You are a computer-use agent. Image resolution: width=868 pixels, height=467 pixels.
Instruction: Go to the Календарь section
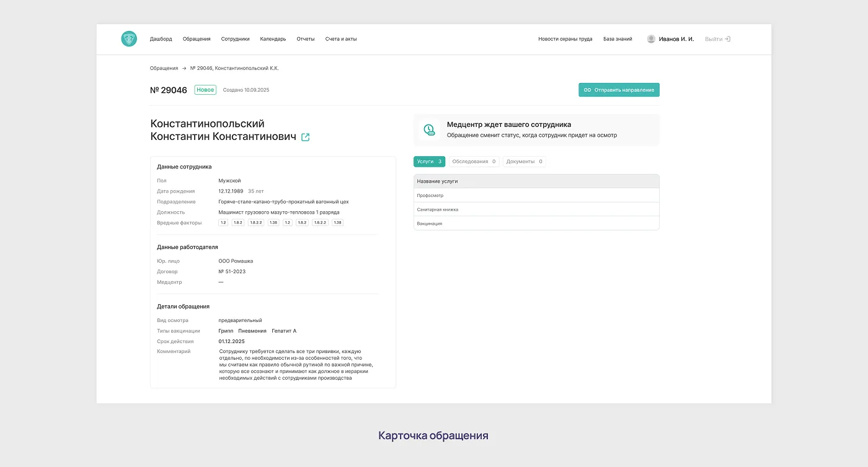273,38
